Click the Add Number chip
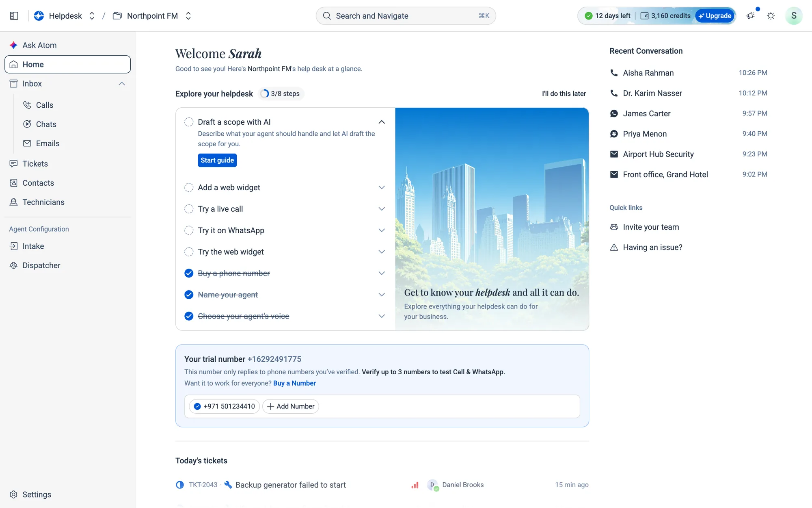The image size is (812, 508). pyautogui.click(x=291, y=406)
